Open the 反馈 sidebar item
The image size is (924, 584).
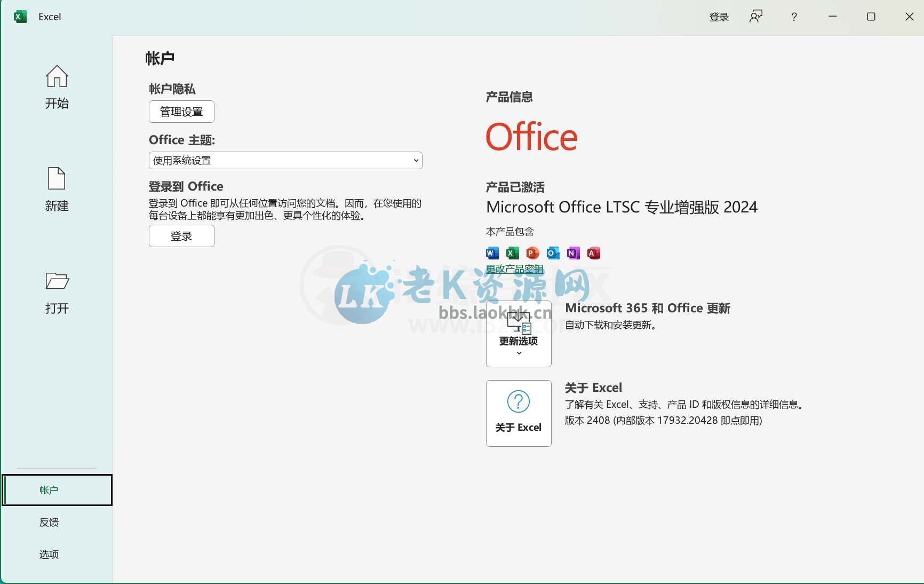(x=49, y=522)
